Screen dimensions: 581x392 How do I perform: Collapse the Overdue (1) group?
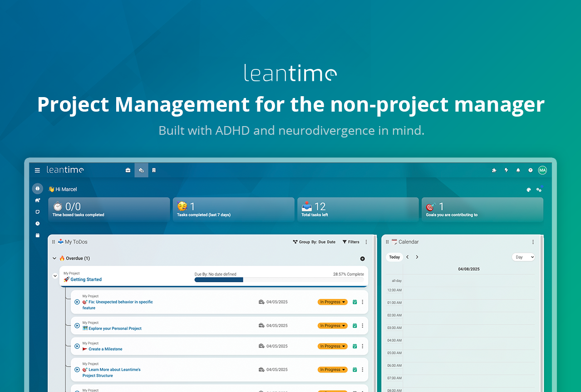(54, 259)
